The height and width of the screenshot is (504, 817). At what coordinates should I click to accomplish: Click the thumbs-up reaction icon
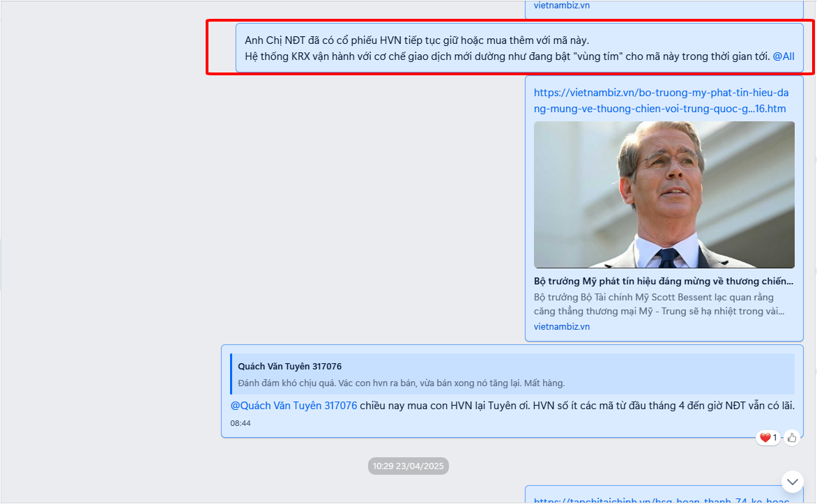791,438
